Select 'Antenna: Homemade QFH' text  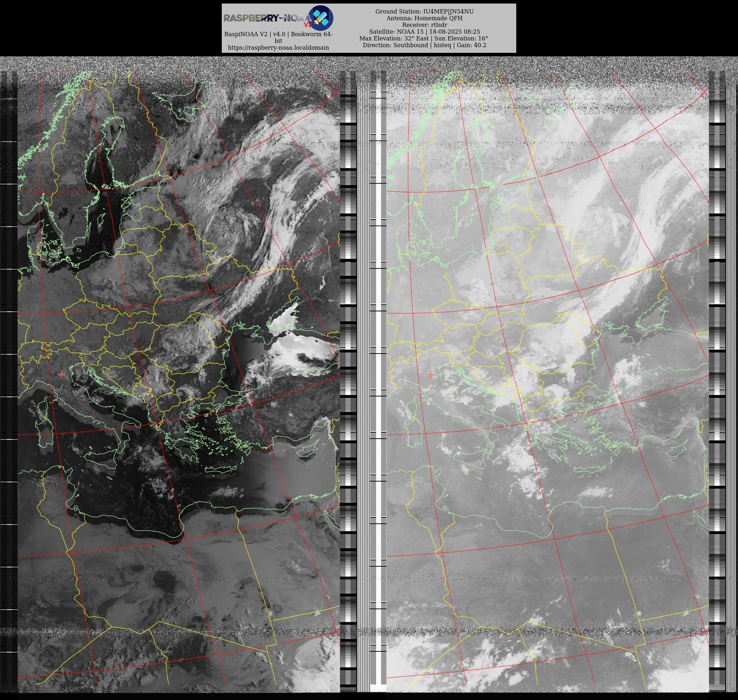point(424,18)
